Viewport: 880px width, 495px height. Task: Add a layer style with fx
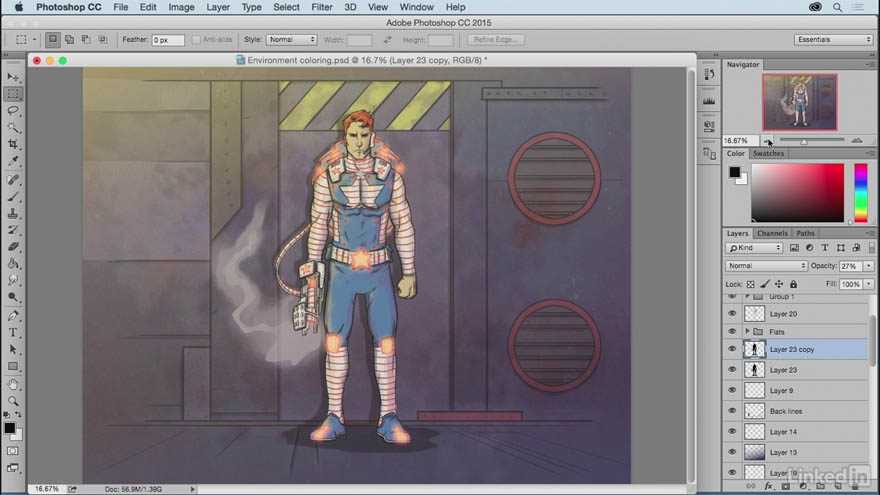click(x=768, y=486)
